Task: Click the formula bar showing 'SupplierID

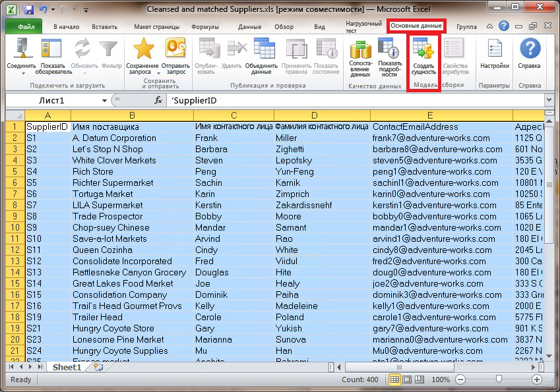Action: point(356,101)
